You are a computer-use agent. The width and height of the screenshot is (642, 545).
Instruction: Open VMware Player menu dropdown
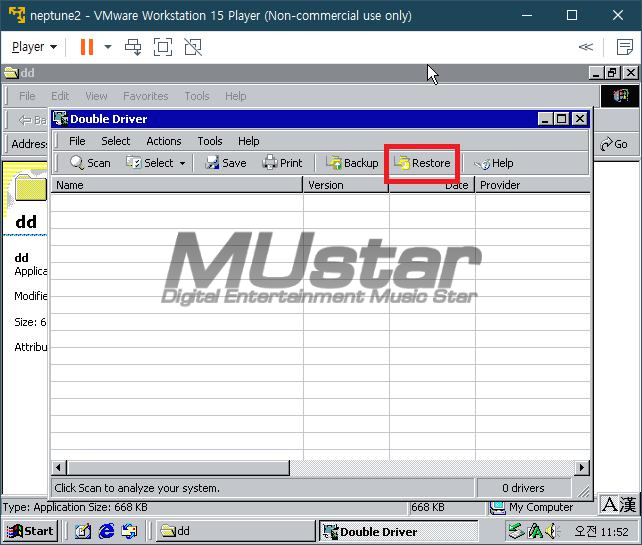34,47
